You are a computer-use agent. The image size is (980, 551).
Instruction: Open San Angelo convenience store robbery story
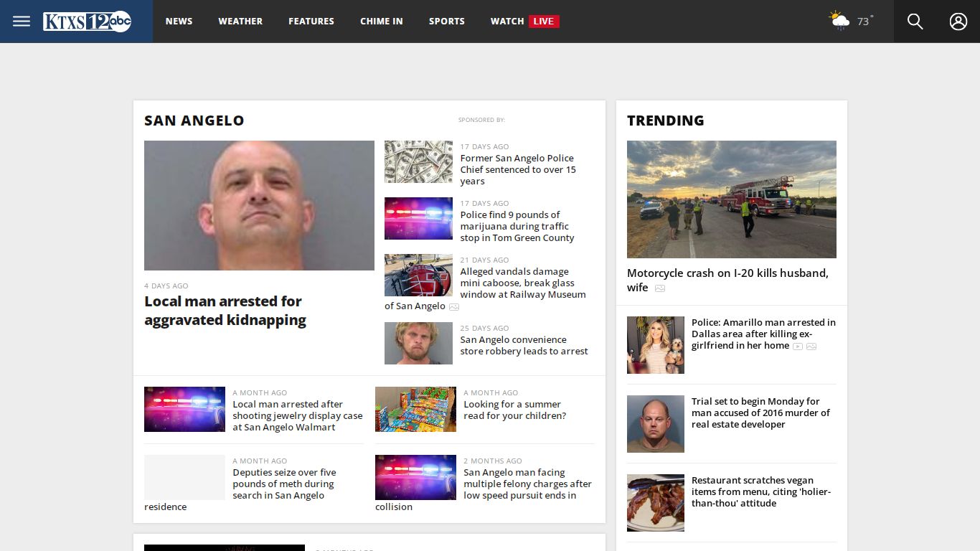coord(524,346)
